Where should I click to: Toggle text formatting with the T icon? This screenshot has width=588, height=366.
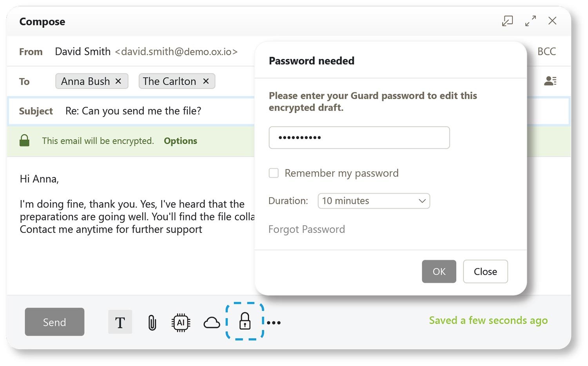coord(120,322)
